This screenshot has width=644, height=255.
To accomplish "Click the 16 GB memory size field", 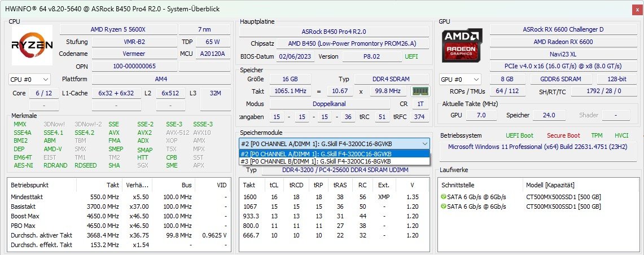I will point(290,79).
